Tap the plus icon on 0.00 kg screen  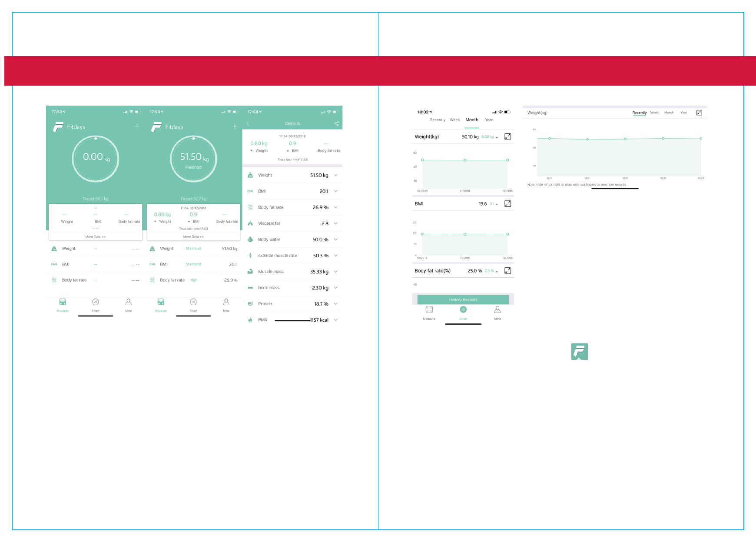point(137,126)
